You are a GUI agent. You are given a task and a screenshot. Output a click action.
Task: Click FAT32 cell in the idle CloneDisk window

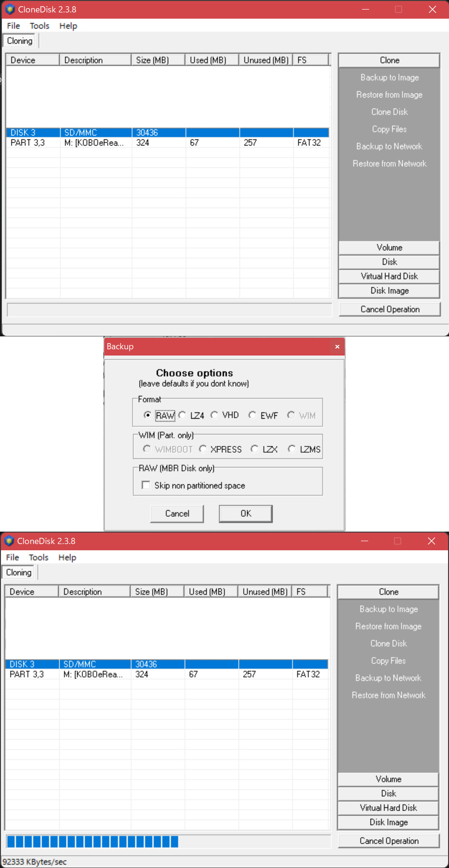click(x=309, y=143)
